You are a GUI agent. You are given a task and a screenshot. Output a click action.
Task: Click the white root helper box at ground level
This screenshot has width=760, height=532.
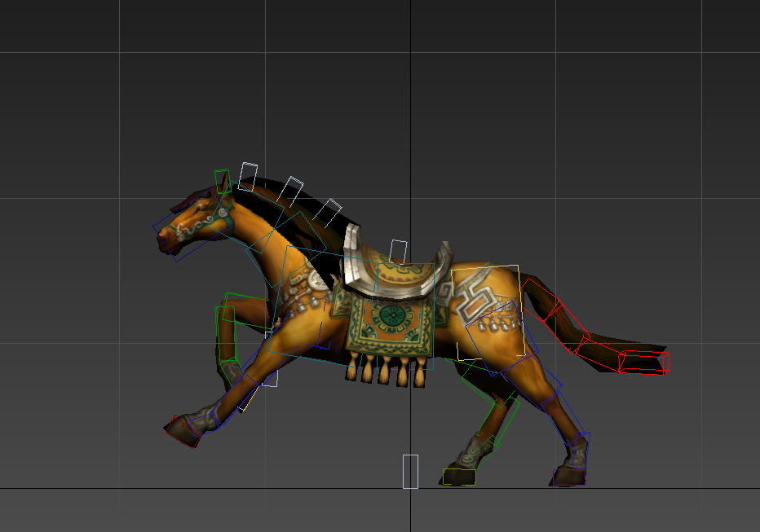coord(410,471)
